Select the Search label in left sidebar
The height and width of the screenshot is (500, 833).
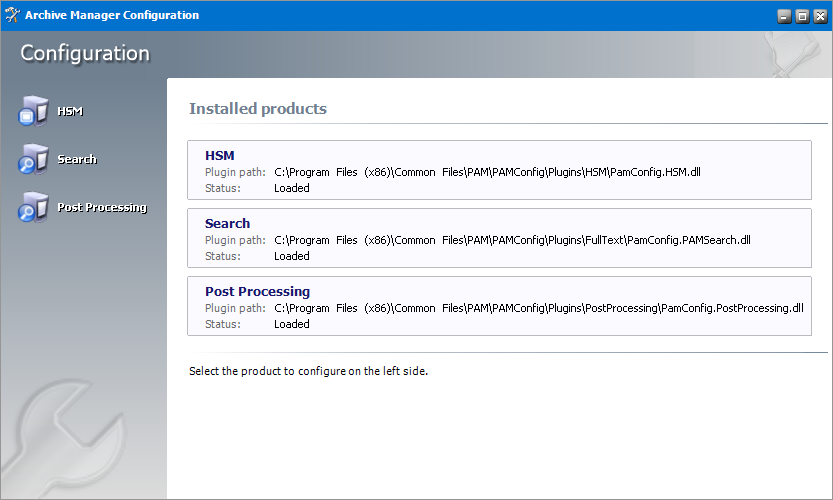[77, 159]
